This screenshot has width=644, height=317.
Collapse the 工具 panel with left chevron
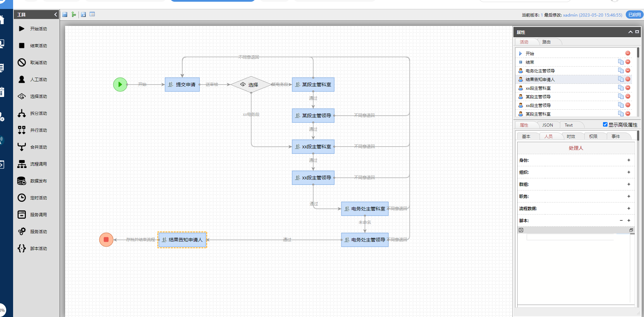pyautogui.click(x=56, y=14)
